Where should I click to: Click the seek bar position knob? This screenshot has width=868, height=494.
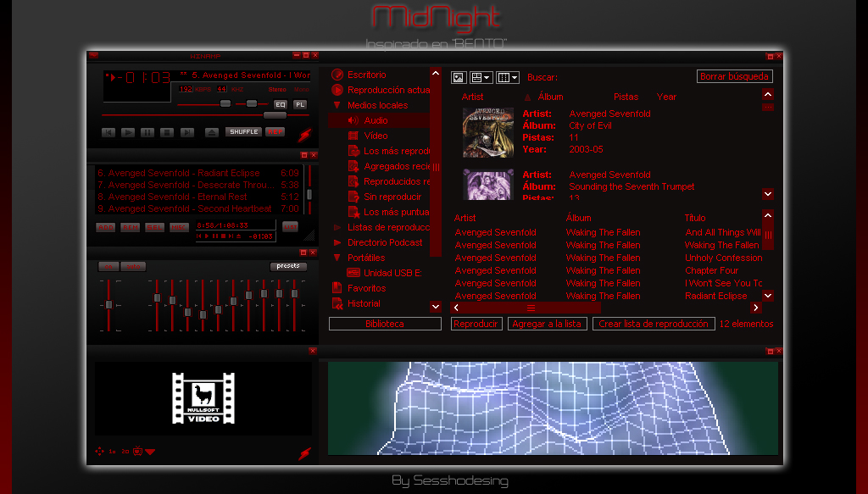(x=275, y=115)
